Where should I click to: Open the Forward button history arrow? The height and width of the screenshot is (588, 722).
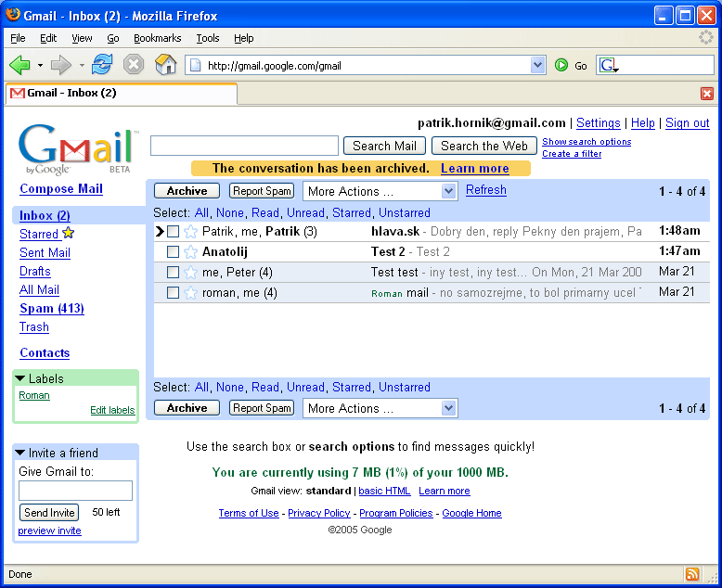(x=82, y=65)
